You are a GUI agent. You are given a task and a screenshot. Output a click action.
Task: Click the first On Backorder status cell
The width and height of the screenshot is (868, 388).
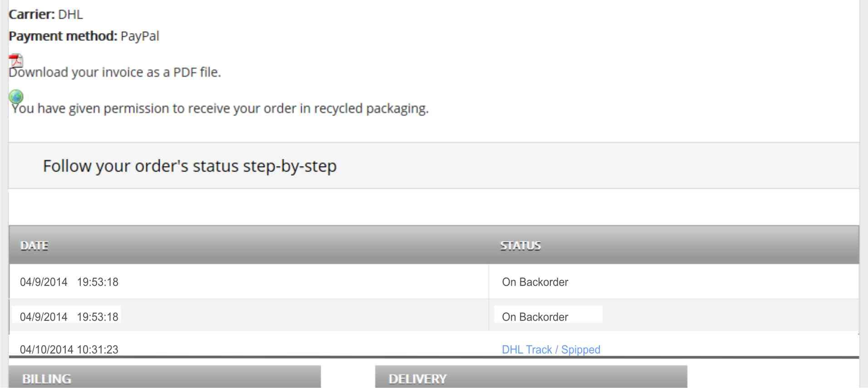[x=674, y=282]
